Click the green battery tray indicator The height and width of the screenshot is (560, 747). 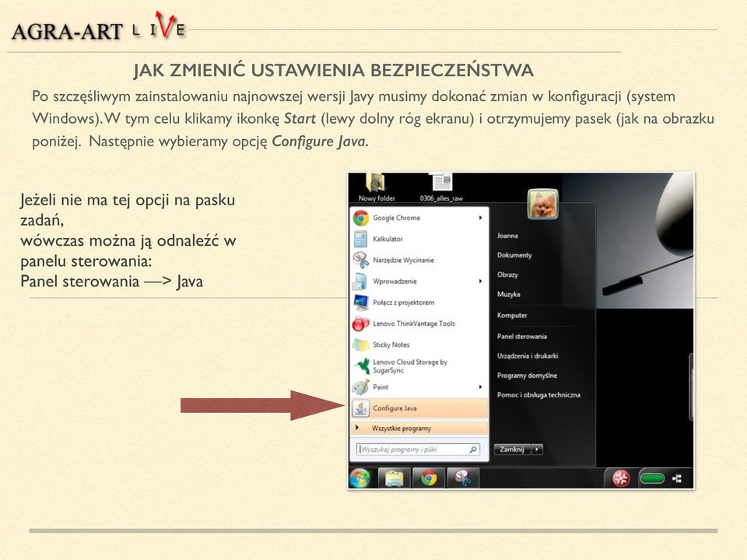(652, 478)
